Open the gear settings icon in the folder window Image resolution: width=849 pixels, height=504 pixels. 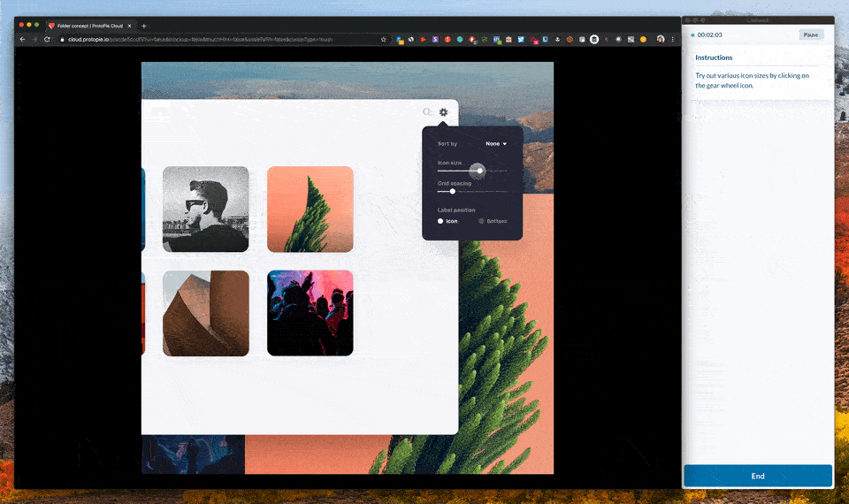coord(443,112)
